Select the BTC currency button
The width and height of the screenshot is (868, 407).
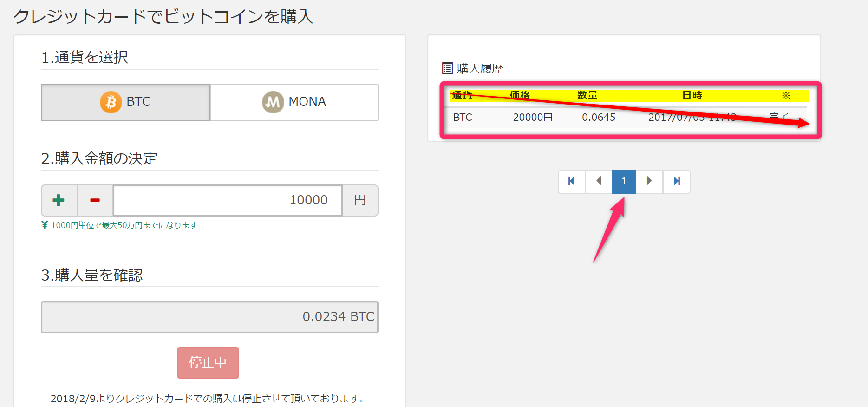point(125,102)
